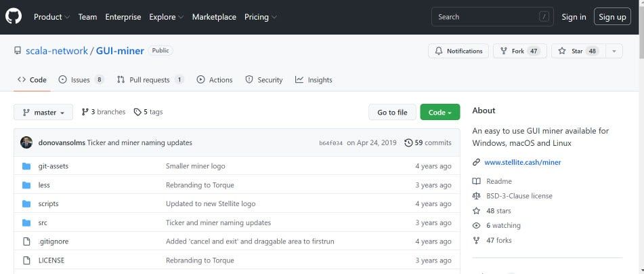Open the www.stellite.cash/miner website link
644x274 pixels.
point(523,162)
